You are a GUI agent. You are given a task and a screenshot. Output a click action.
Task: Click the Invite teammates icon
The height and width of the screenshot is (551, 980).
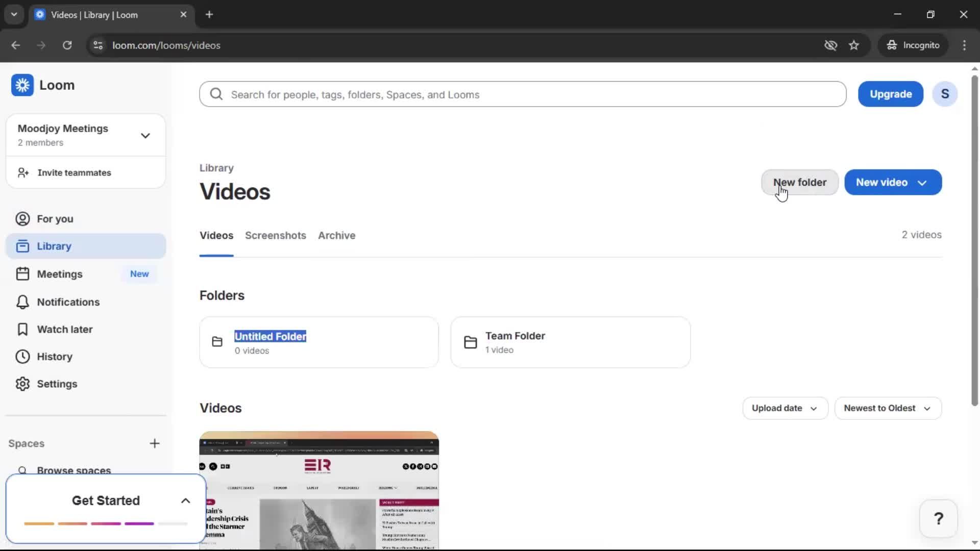coord(22,172)
